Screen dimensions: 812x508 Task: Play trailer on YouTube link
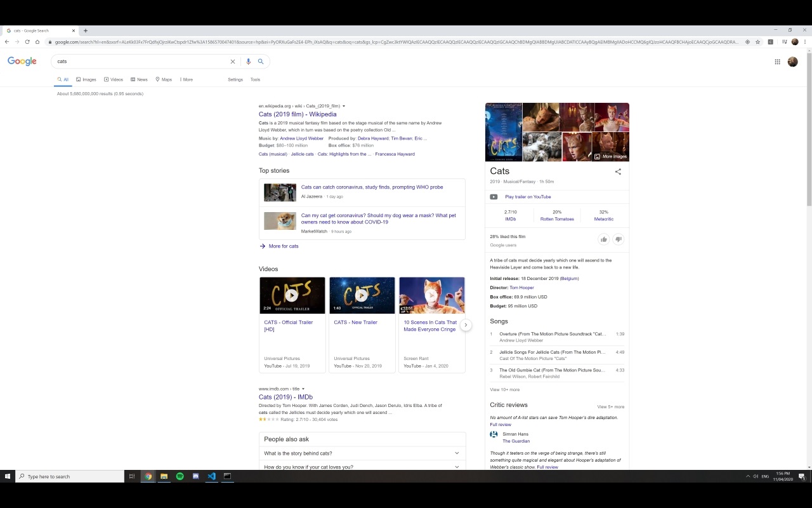(528, 197)
